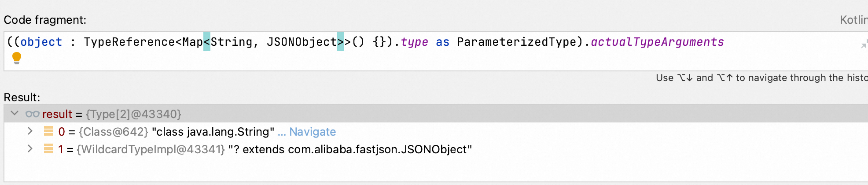Click the expand editor icon at right edge
The height and width of the screenshot is (185, 868).
tap(864, 44)
